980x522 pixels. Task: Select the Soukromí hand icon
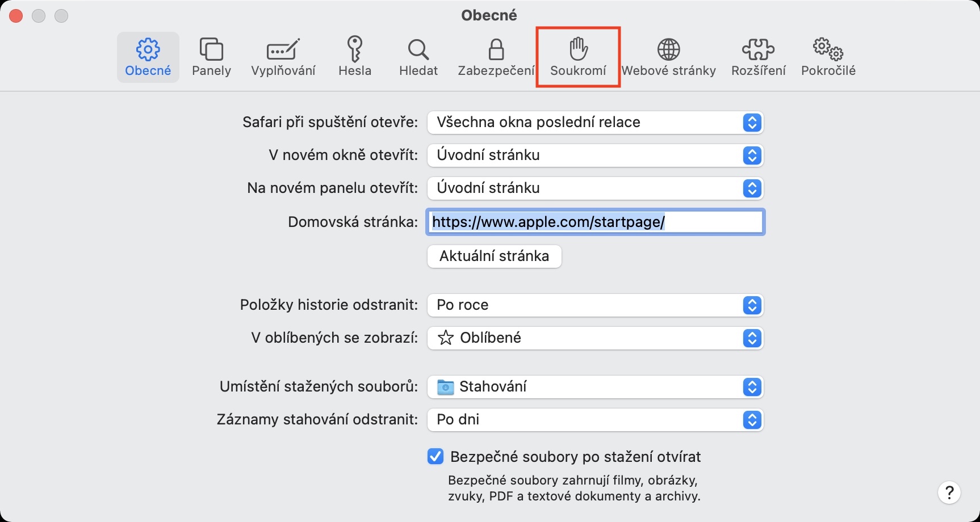point(578,49)
